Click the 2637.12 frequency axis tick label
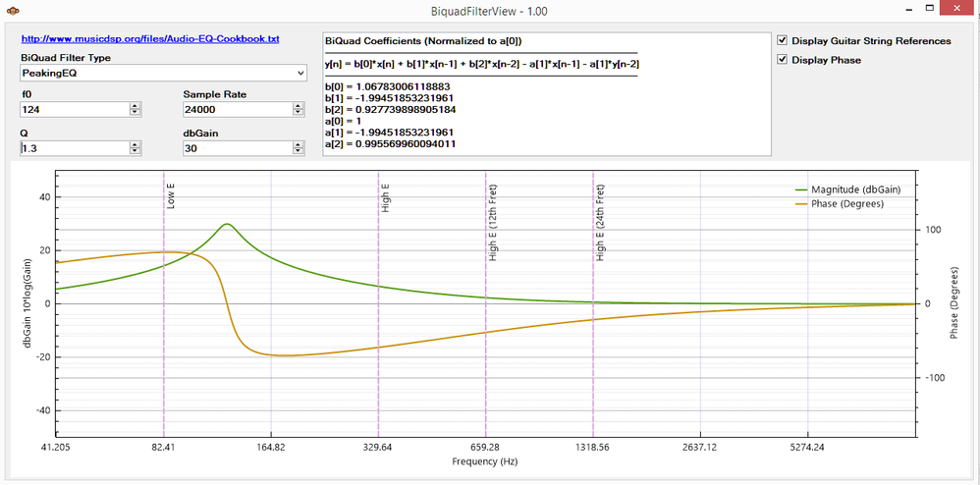 [700, 447]
